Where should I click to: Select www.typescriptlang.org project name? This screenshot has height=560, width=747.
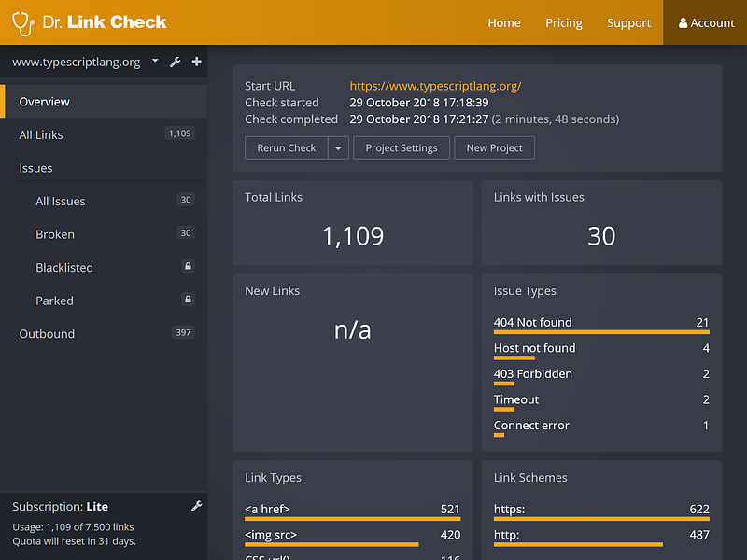(x=77, y=62)
